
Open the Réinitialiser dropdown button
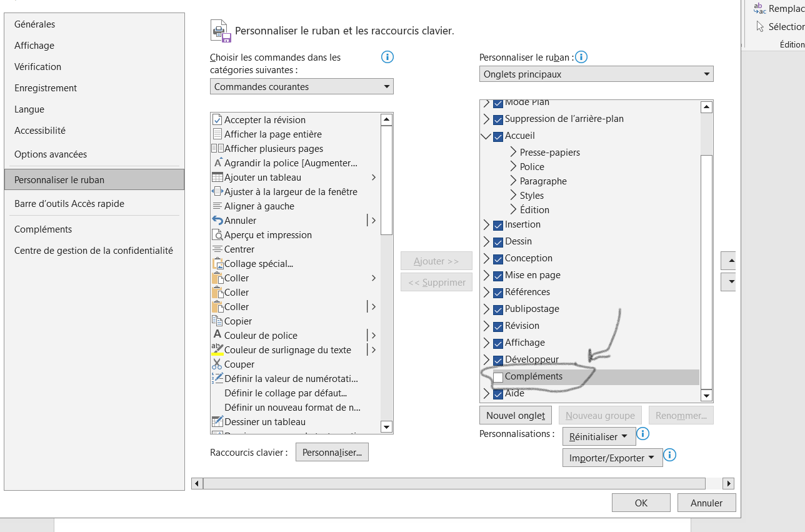599,436
